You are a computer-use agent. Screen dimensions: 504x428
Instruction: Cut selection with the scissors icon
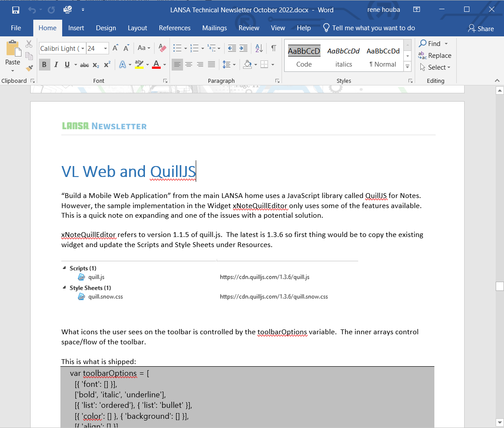tap(29, 44)
